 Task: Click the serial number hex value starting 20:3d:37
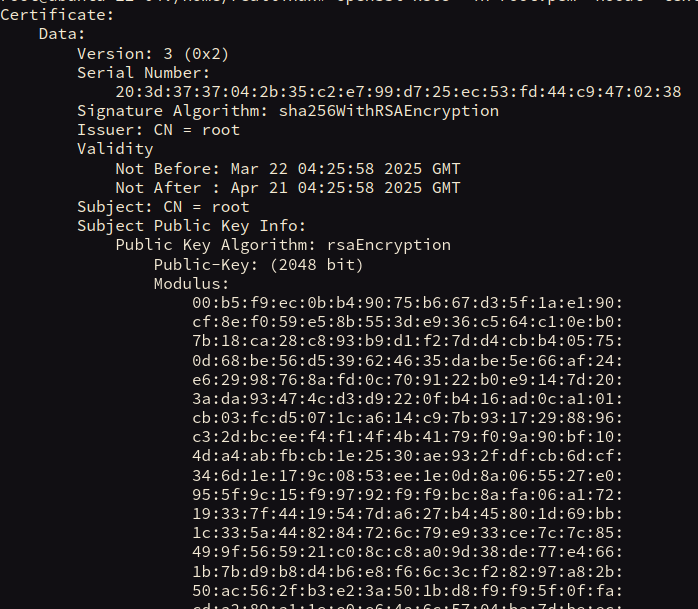(398, 92)
